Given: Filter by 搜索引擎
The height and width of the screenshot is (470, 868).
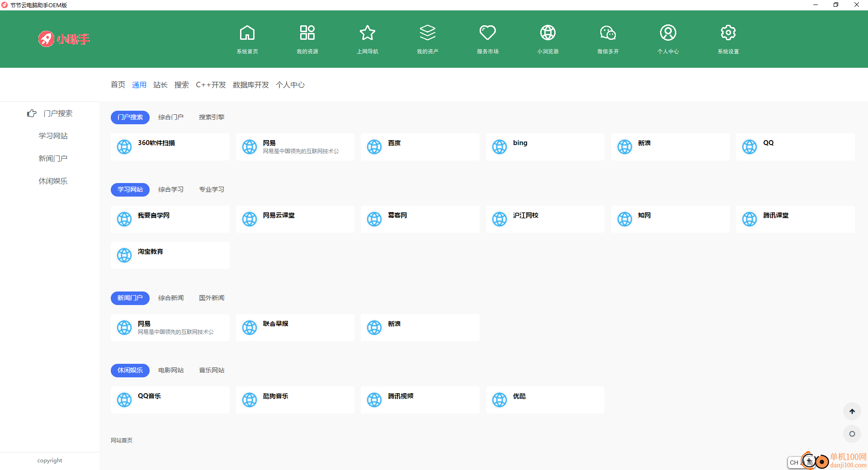Looking at the screenshot, I should [212, 117].
